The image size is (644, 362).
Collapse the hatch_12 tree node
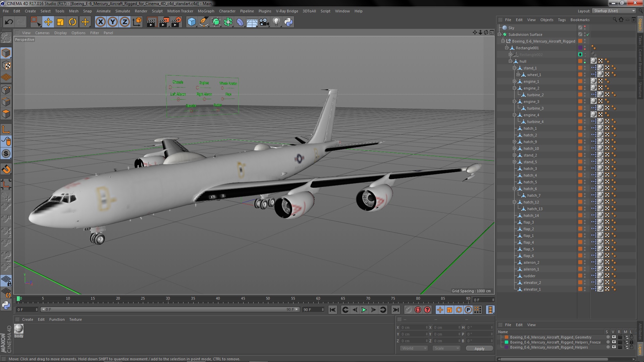click(x=514, y=202)
